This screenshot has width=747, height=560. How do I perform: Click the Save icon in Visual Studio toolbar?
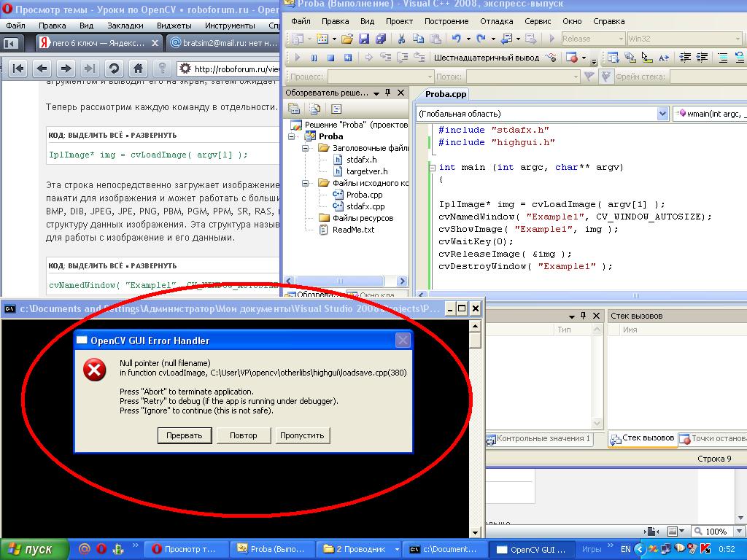pyautogui.click(x=363, y=39)
